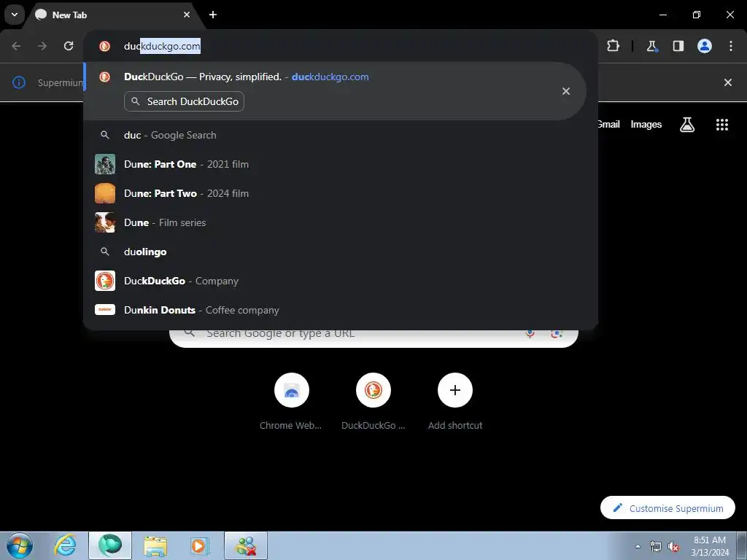Open Windows Media Player from taskbar
This screenshot has height=560, width=747.
pyautogui.click(x=200, y=546)
